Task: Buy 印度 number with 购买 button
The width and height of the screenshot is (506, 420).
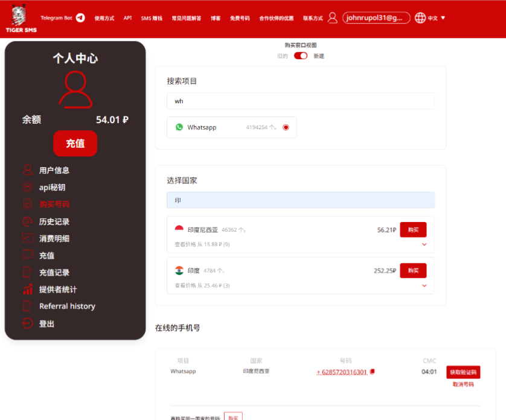Action: coord(413,270)
